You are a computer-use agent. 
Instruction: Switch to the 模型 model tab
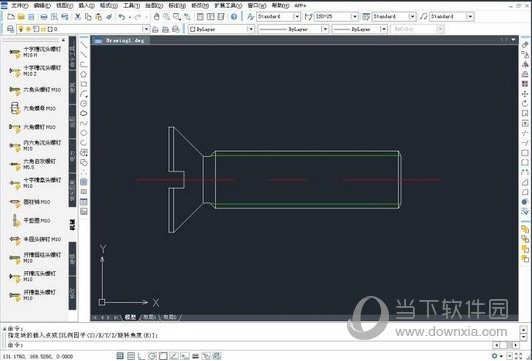click(130, 317)
